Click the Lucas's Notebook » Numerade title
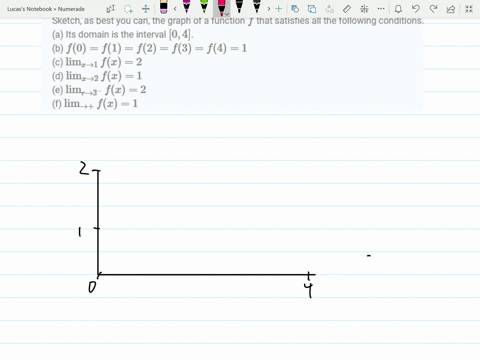The width and height of the screenshot is (480, 360). pos(46,9)
